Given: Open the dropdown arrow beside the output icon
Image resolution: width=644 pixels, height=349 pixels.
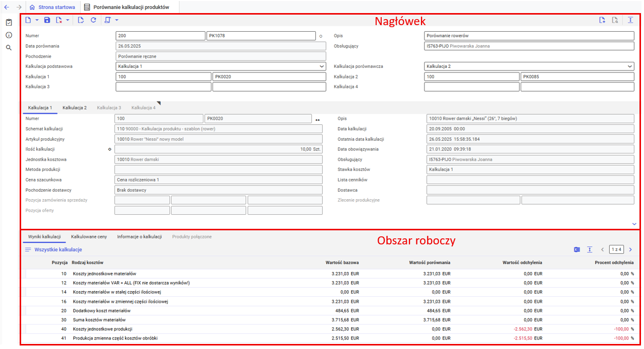Looking at the screenshot, I should pyautogui.click(x=117, y=20).
